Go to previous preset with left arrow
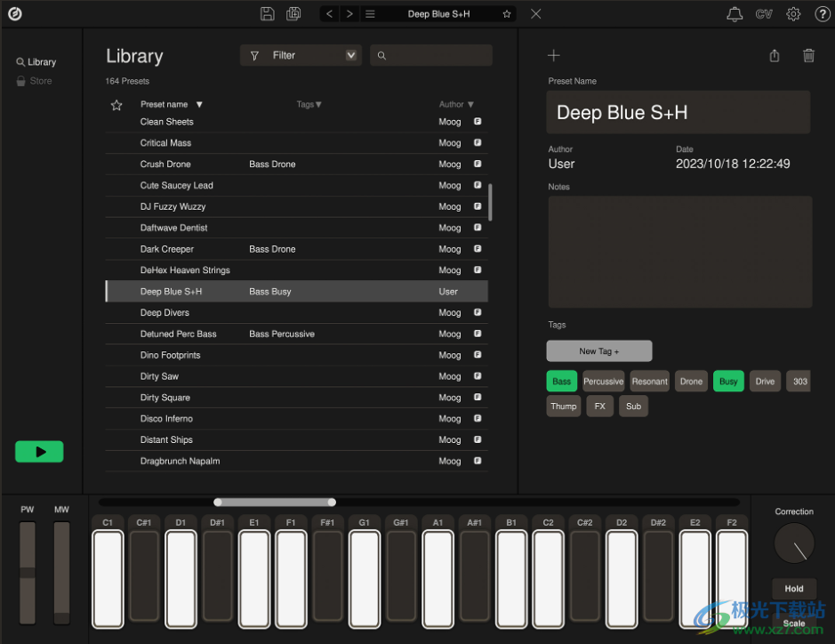Image resolution: width=835 pixels, height=644 pixels. [329, 13]
